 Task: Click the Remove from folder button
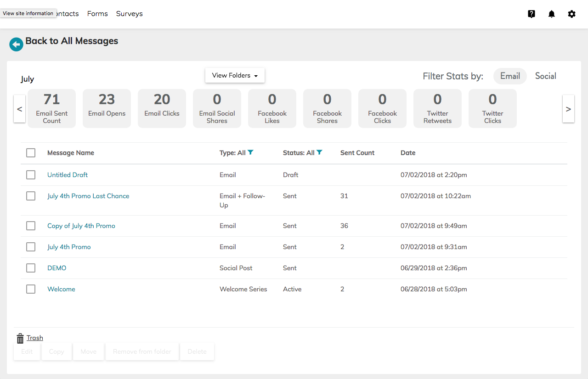(x=142, y=351)
